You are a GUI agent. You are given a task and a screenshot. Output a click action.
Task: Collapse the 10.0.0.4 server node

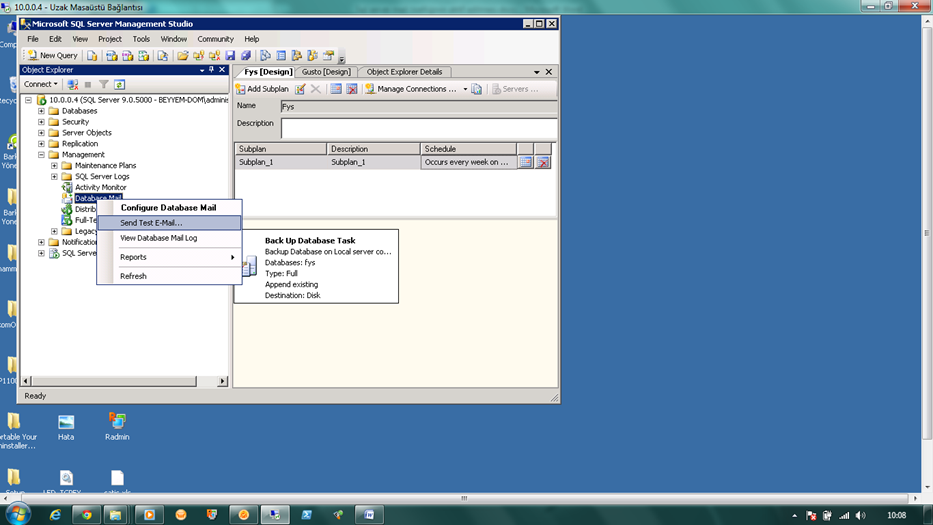click(x=28, y=100)
